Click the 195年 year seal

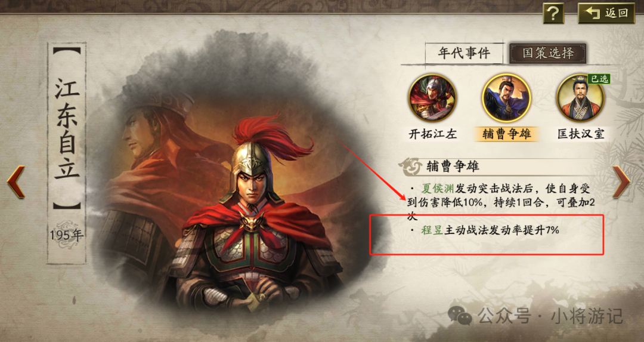click(x=67, y=235)
